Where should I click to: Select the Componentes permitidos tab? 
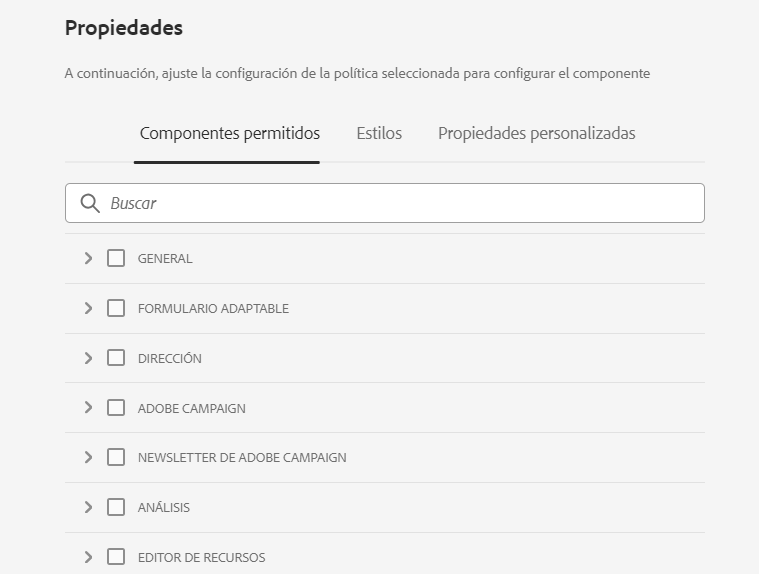[229, 133]
